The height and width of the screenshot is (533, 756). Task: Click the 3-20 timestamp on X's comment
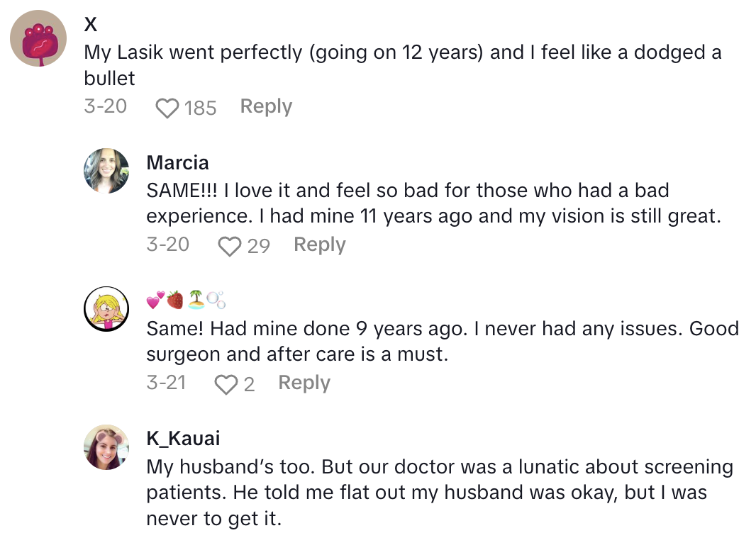click(106, 106)
